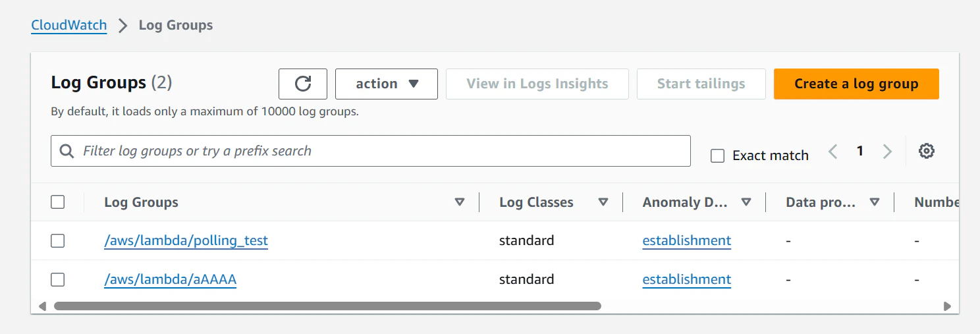Expand the action dropdown menu
980x334 pixels.
coord(387,84)
